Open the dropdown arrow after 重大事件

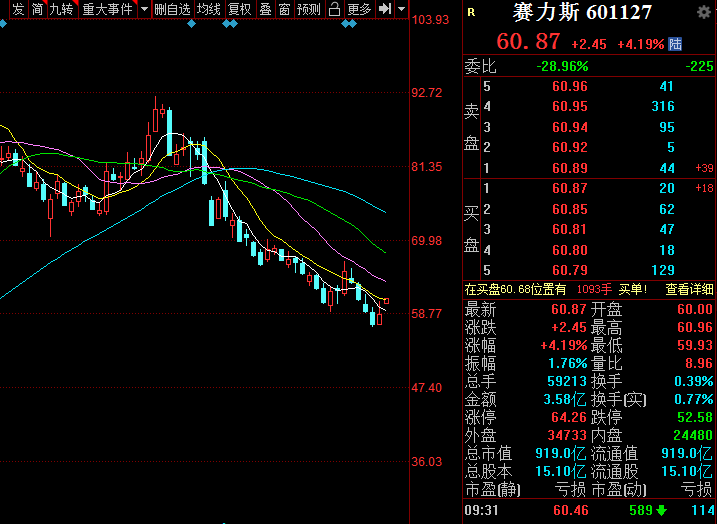click(144, 9)
